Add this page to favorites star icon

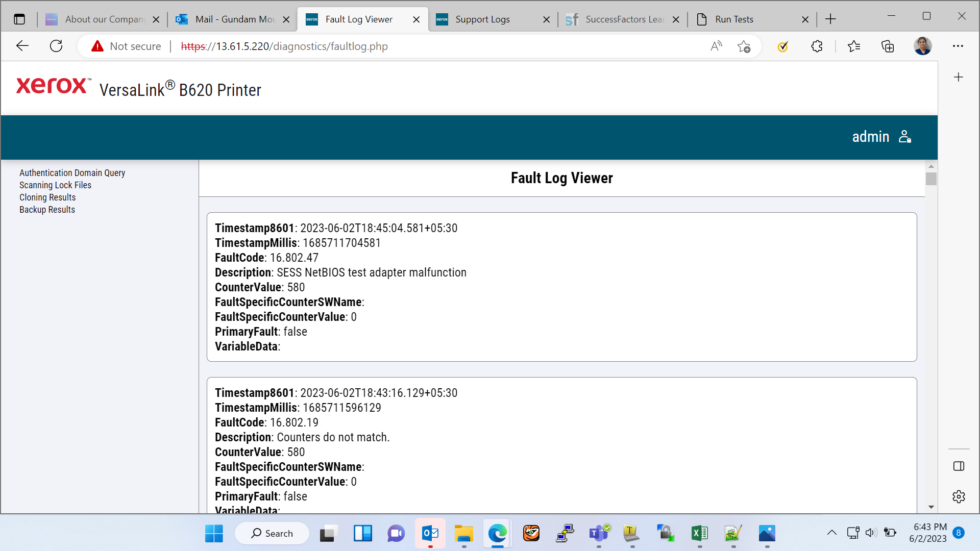tap(744, 46)
